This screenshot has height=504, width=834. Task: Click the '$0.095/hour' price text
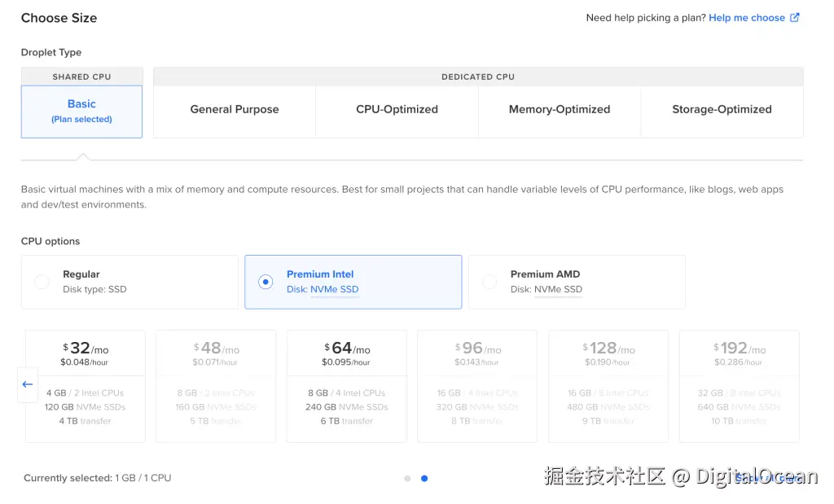(x=345, y=362)
